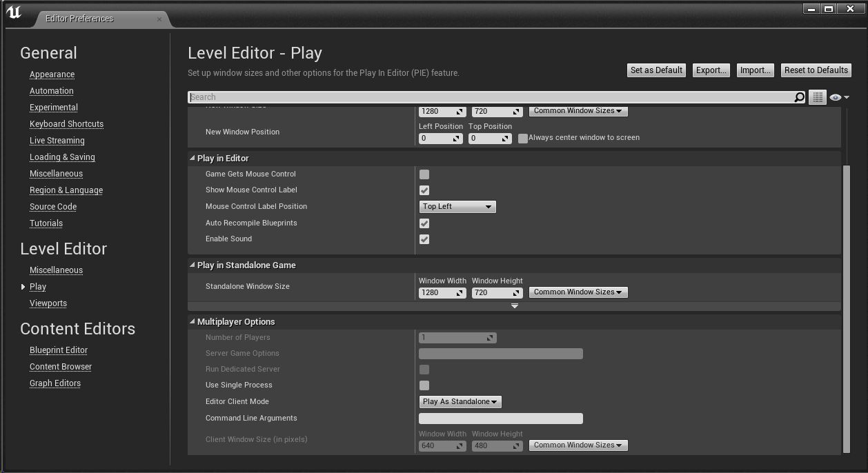Click the search magnifier icon
This screenshot has height=473, width=868.
(x=799, y=97)
